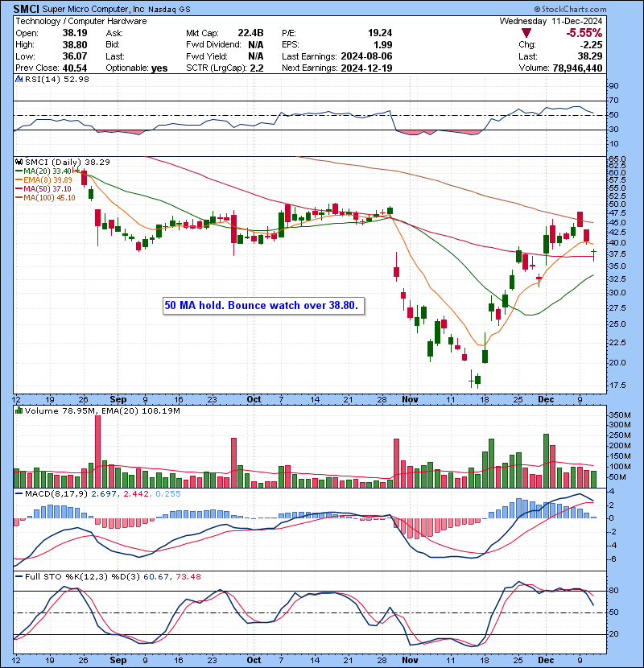Click Technology / Computer Hardware sector text

coord(81,21)
